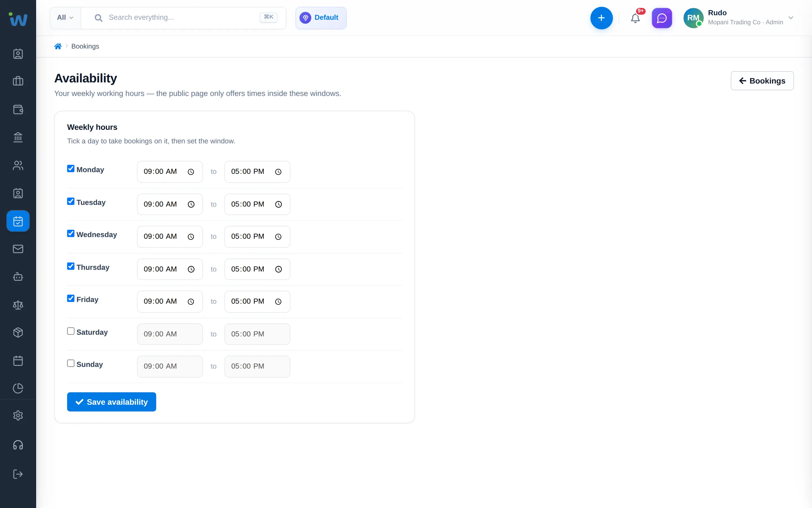Click Friday start time field
The image size is (812, 508).
coord(170,302)
